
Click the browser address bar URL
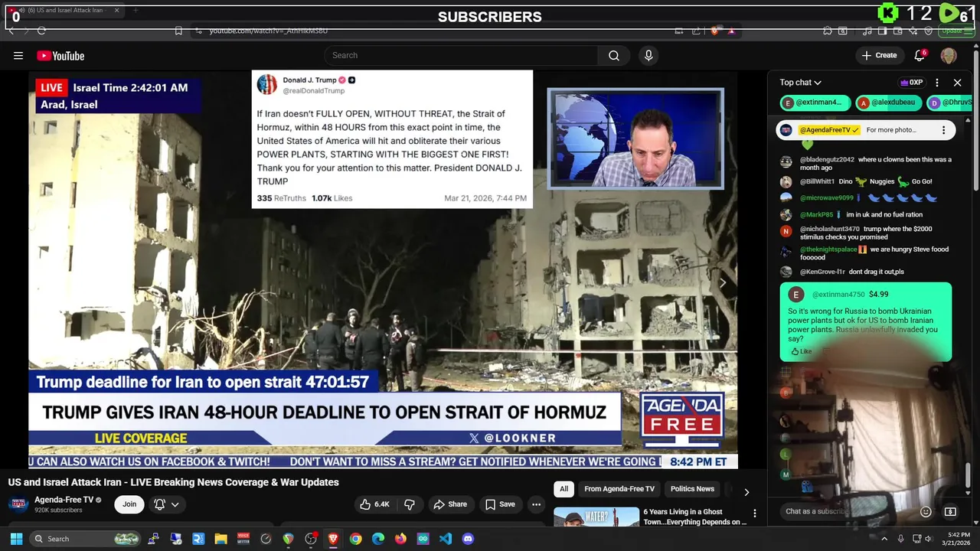tap(269, 31)
